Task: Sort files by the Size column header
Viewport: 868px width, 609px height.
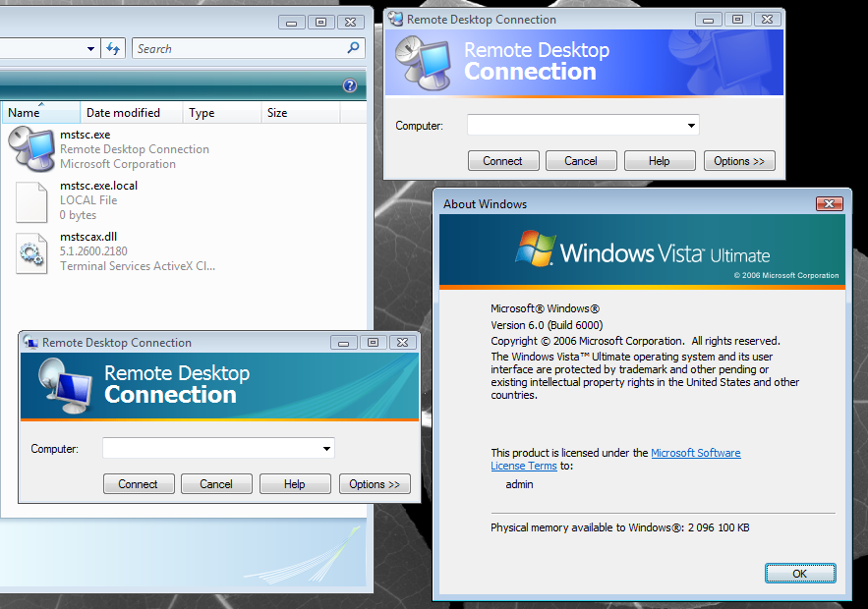Action: click(300, 113)
